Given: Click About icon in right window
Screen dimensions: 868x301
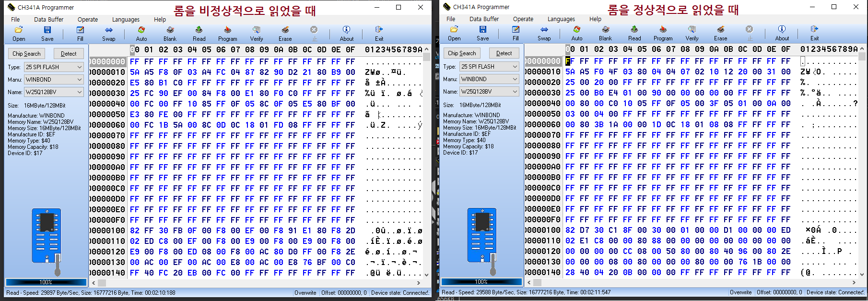Looking at the screenshot, I should tap(782, 33).
